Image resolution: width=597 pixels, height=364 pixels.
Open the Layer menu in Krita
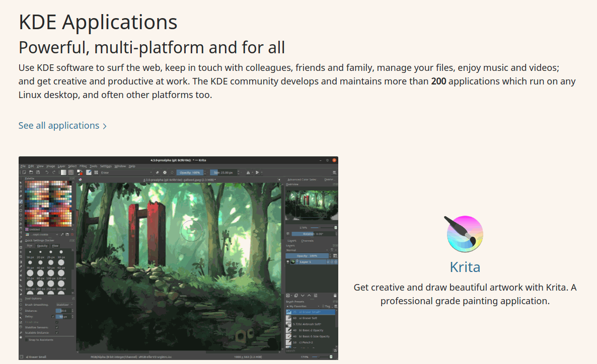point(61,166)
